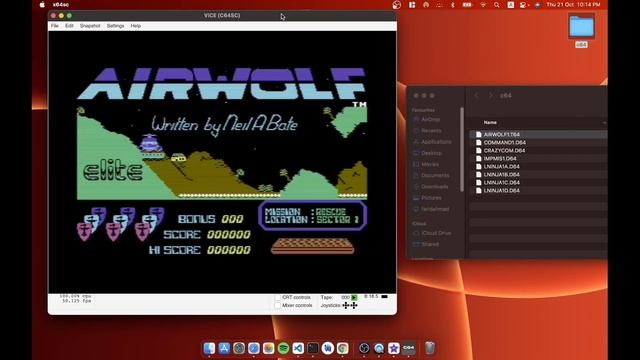Image resolution: width=640 pixels, height=360 pixels.
Task: Go forward in the Finder window
Action: coord(490,96)
